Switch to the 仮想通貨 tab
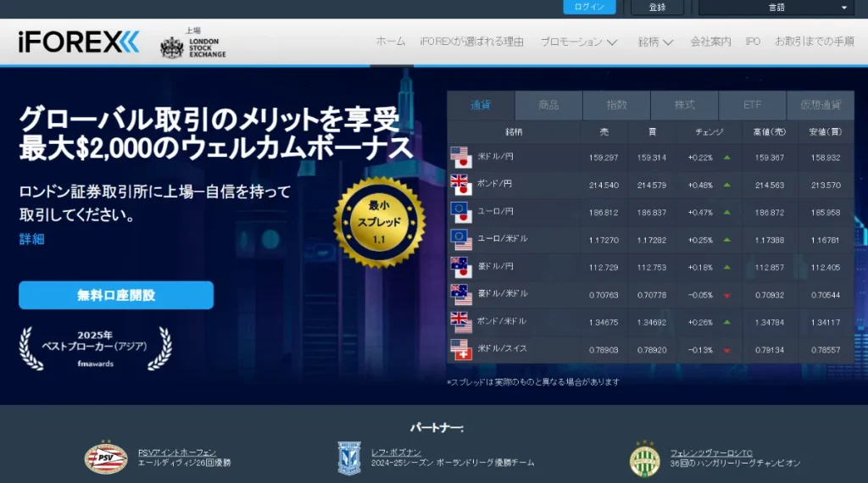Image resolution: width=868 pixels, height=483 pixels. click(821, 105)
